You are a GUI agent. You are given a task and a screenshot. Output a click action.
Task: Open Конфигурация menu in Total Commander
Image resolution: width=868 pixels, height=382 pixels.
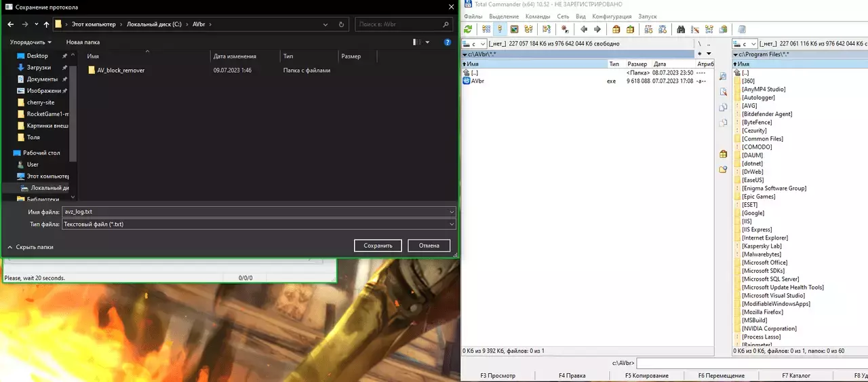pos(612,16)
